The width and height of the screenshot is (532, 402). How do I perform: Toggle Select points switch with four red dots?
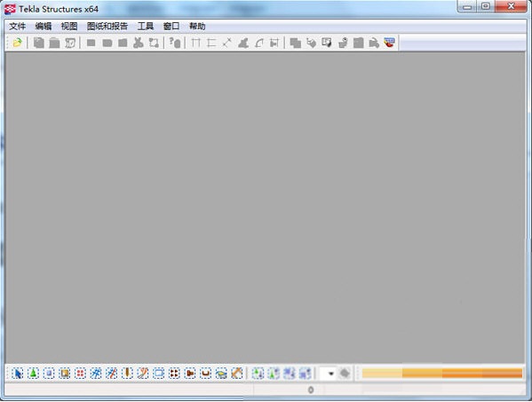(81, 374)
